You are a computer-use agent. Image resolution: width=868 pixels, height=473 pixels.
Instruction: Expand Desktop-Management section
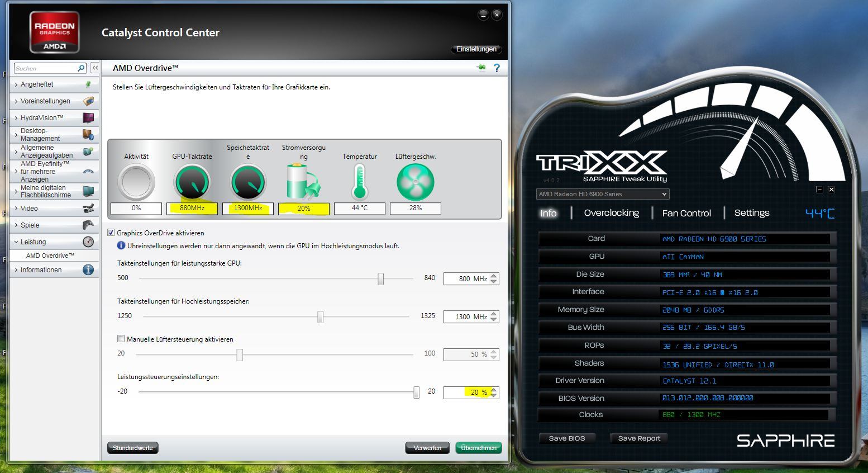pos(16,135)
